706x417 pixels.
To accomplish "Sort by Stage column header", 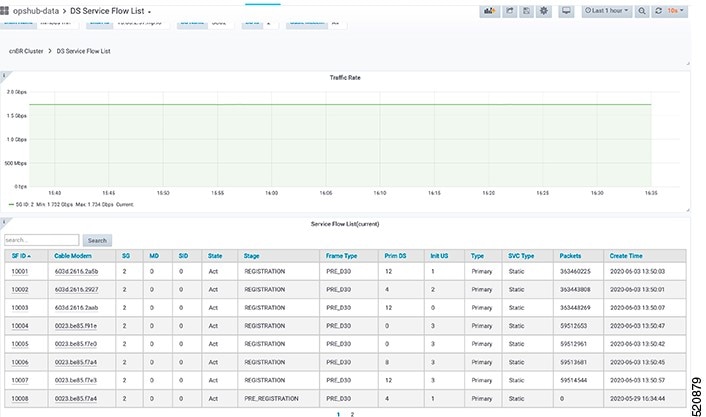I will coord(251,256).
